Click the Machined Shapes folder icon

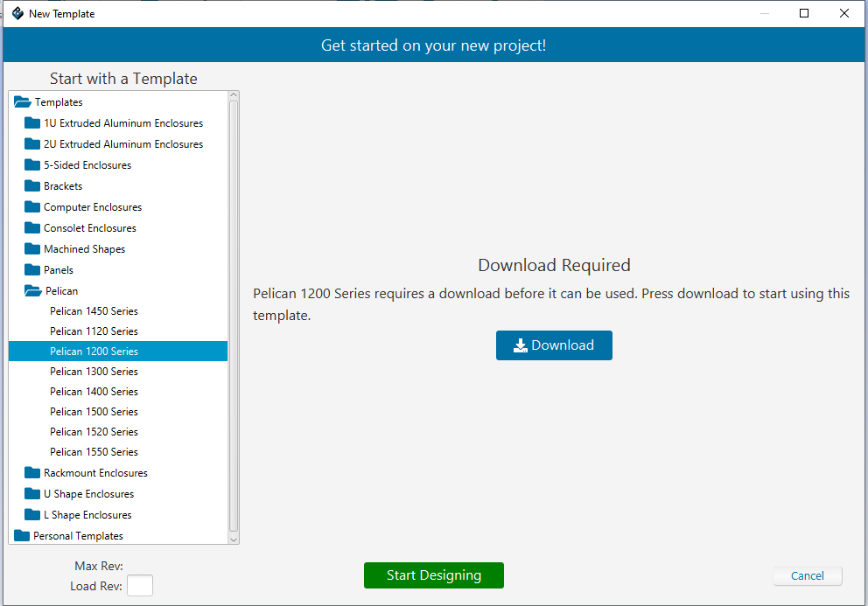[x=32, y=249]
